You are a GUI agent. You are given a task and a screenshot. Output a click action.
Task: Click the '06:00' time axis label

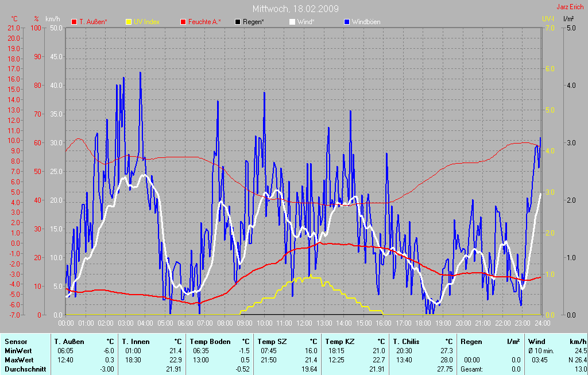tap(185, 323)
